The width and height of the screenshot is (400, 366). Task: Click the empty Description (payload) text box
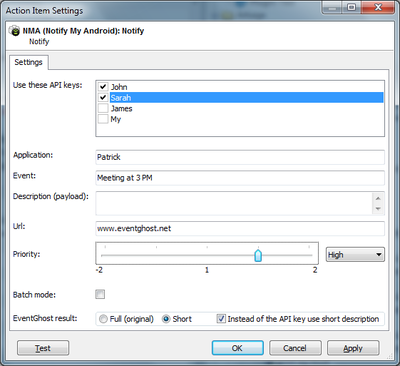pyautogui.click(x=234, y=203)
